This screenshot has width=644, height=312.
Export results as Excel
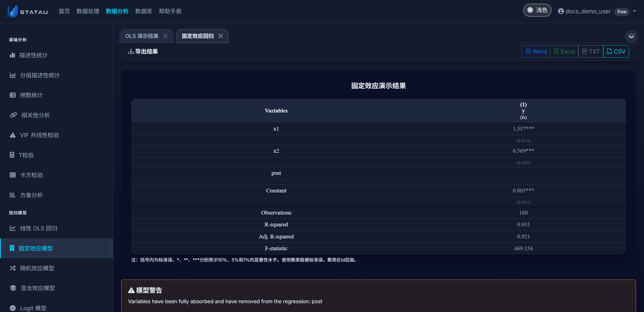564,51
